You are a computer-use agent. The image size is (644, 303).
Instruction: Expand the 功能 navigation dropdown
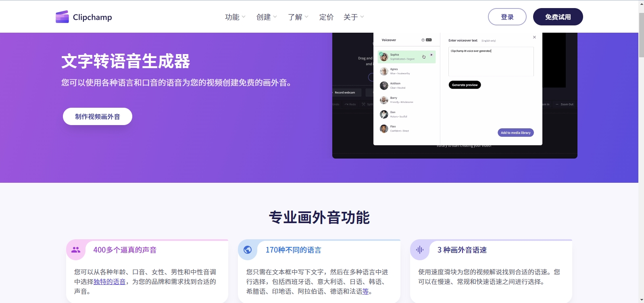235,17
